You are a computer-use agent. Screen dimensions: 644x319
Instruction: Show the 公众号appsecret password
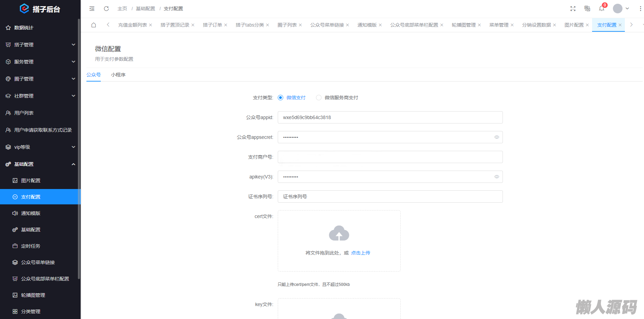[x=497, y=137]
